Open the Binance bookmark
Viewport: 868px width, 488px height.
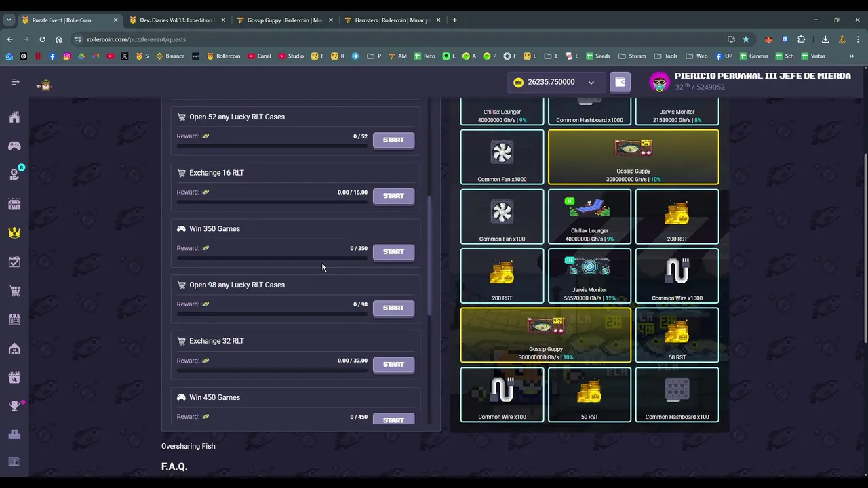pyautogui.click(x=170, y=56)
